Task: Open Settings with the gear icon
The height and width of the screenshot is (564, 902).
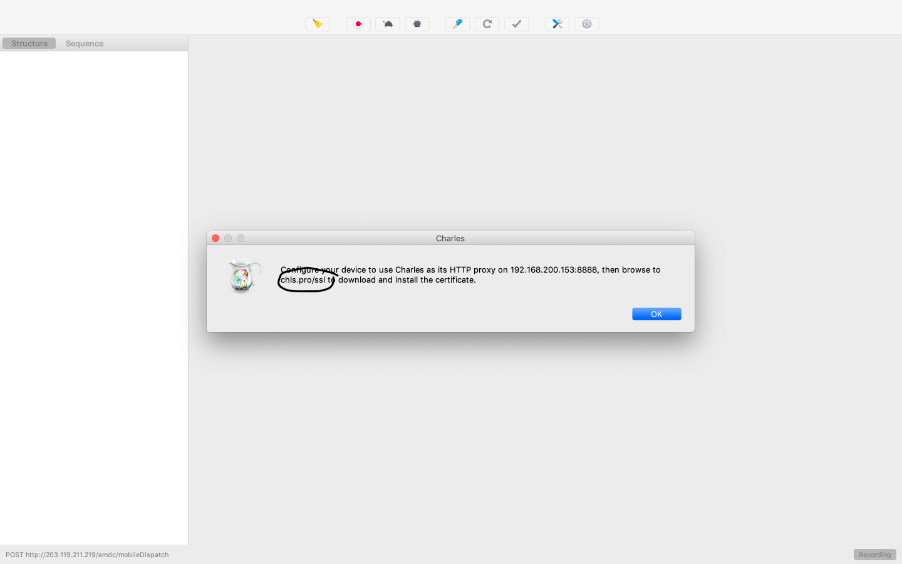Action: coord(587,24)
